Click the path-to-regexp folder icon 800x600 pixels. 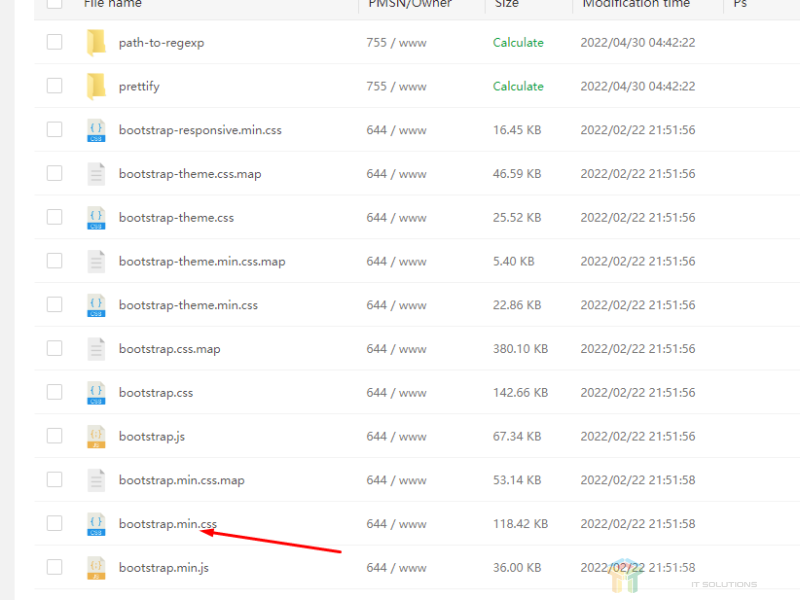coord(96,42)
